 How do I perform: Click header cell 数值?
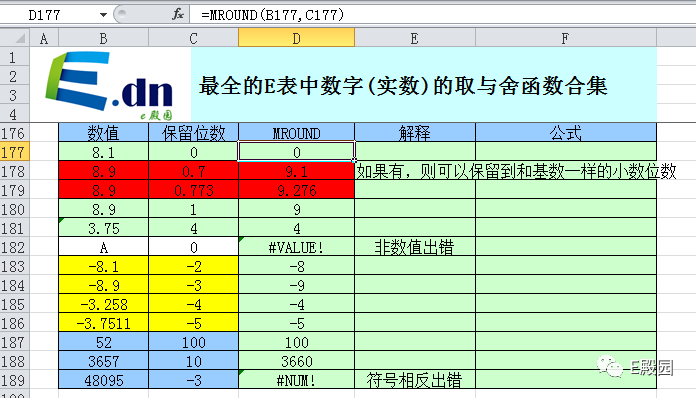[x=103, y=133]
